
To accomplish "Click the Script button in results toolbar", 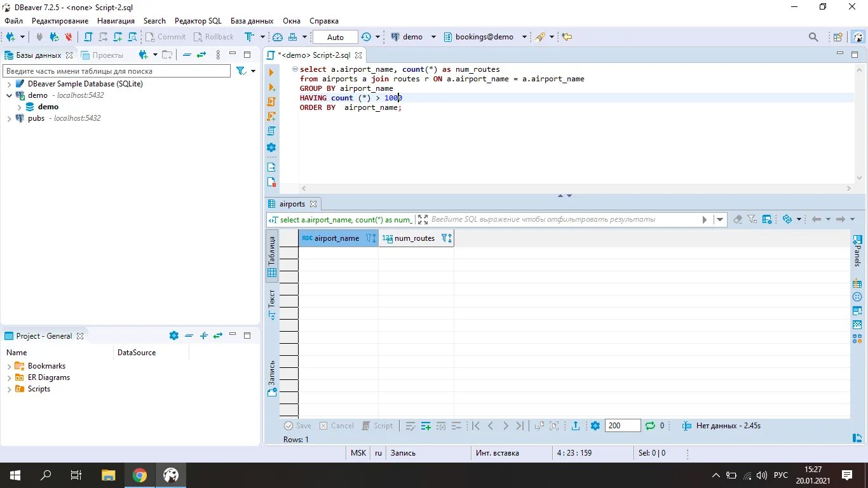I will (377, 426).
